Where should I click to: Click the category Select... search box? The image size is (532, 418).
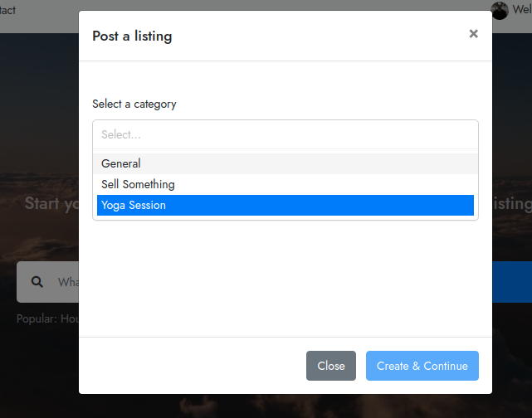[285, 134]
